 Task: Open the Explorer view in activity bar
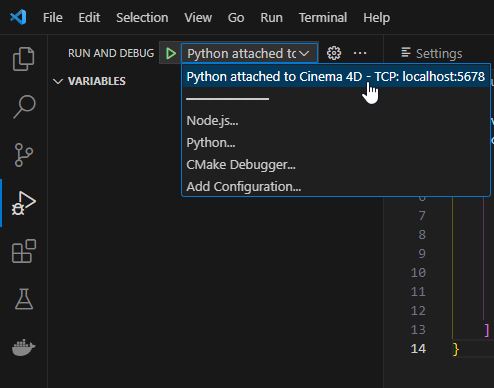pos(23,59)
